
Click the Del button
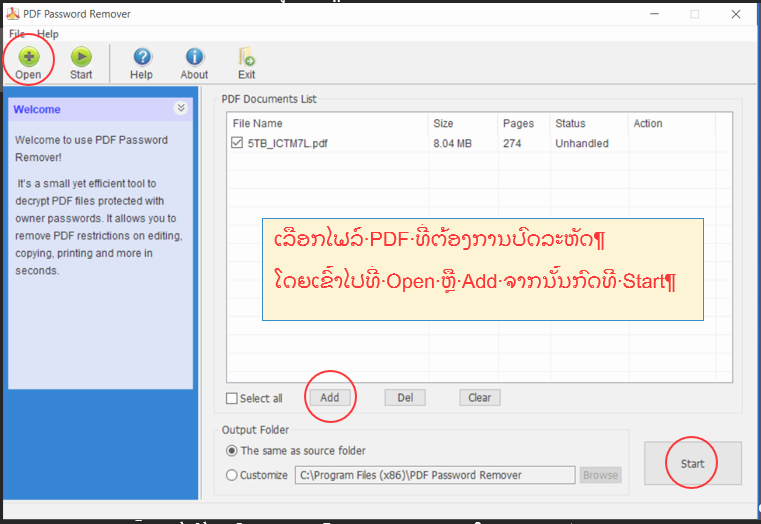(405, 397)
